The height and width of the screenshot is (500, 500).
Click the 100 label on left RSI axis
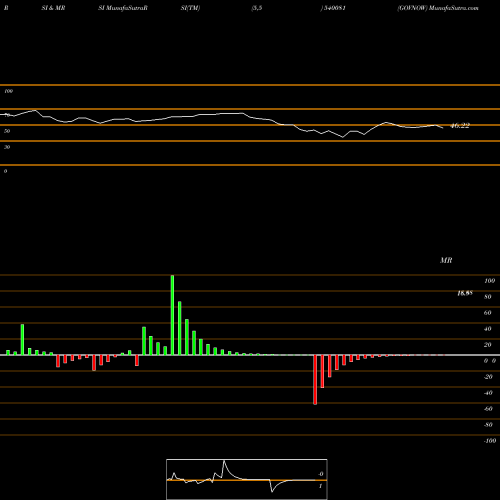pos(8,91)
